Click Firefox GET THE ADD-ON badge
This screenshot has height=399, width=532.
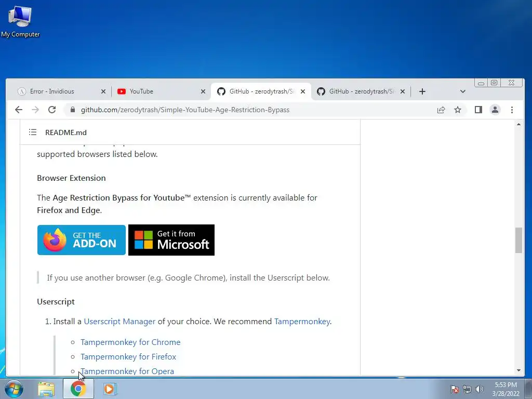[x=82, y=240]
